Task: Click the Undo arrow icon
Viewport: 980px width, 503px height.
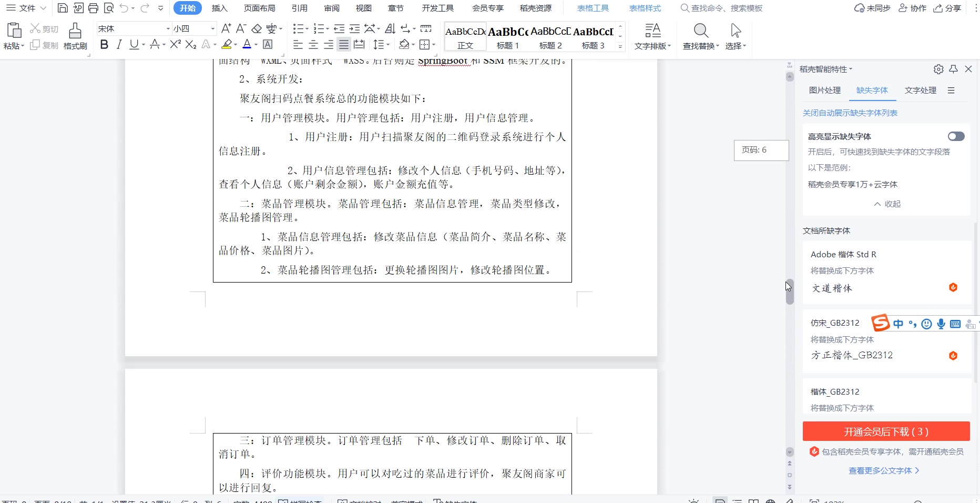Action: (x=124, y=8)
